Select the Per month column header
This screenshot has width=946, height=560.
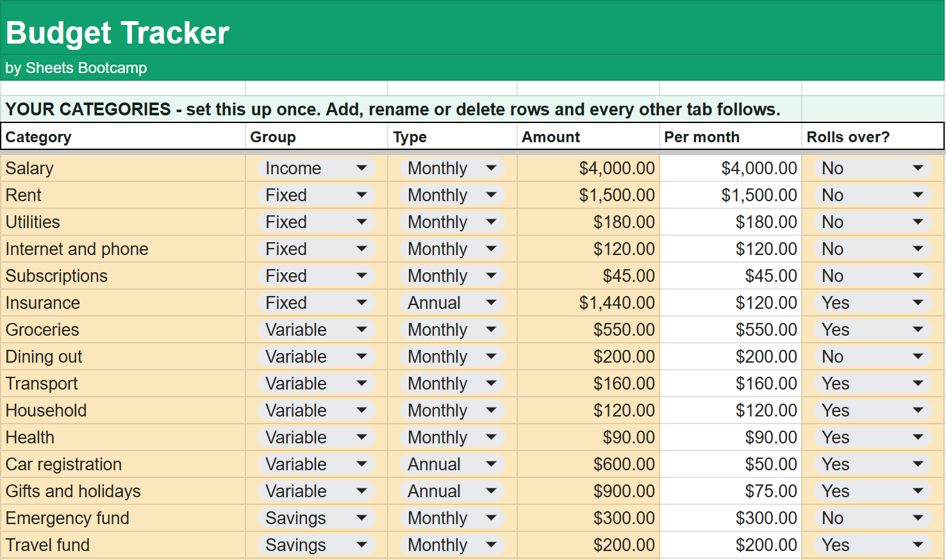pos(731,136)
